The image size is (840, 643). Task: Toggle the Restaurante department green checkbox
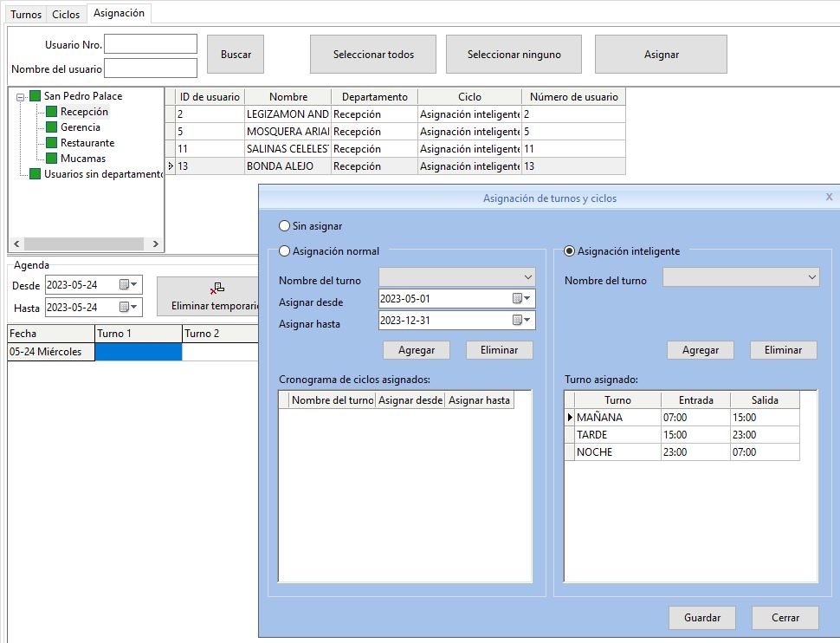coord(51,143)
